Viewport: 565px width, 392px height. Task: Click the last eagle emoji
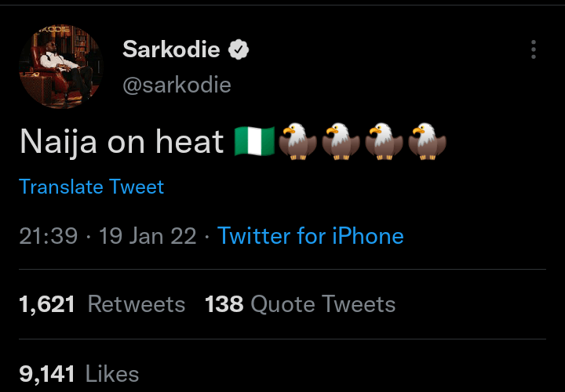pyautogui.click(x=426, y=141)
